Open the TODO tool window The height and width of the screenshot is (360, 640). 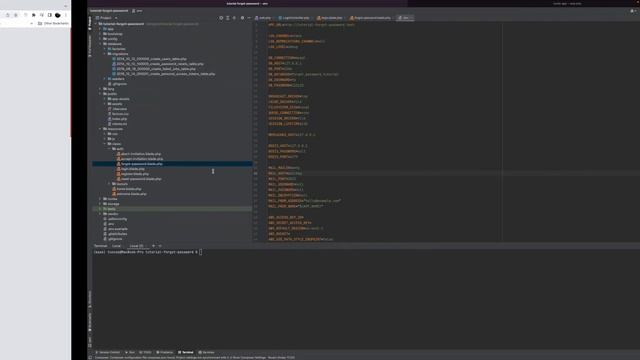tap(145, 352)
